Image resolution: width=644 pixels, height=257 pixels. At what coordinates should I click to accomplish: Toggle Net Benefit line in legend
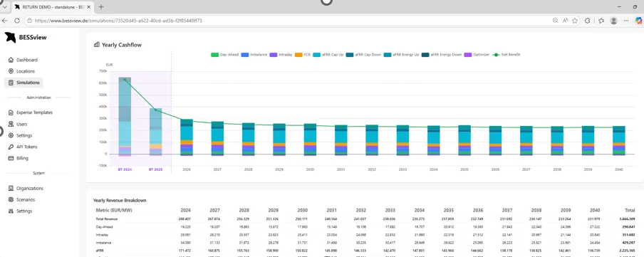[x=507, y=55]
